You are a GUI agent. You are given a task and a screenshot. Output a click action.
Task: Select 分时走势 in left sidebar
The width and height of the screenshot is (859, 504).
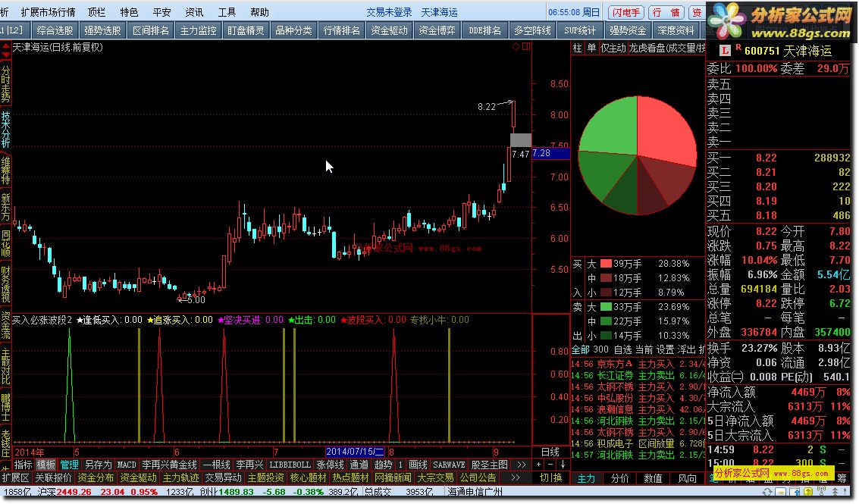point(5,84)
